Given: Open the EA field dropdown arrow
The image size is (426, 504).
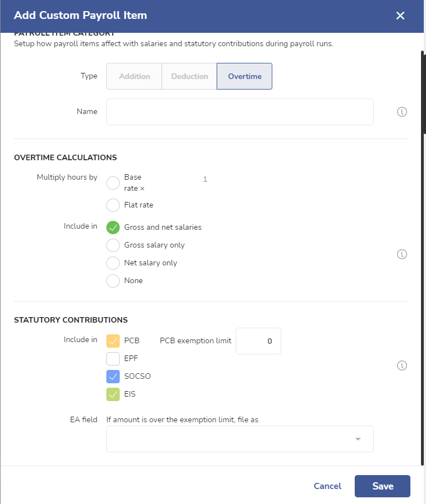Looking at the screenshot, I should 358,439.
